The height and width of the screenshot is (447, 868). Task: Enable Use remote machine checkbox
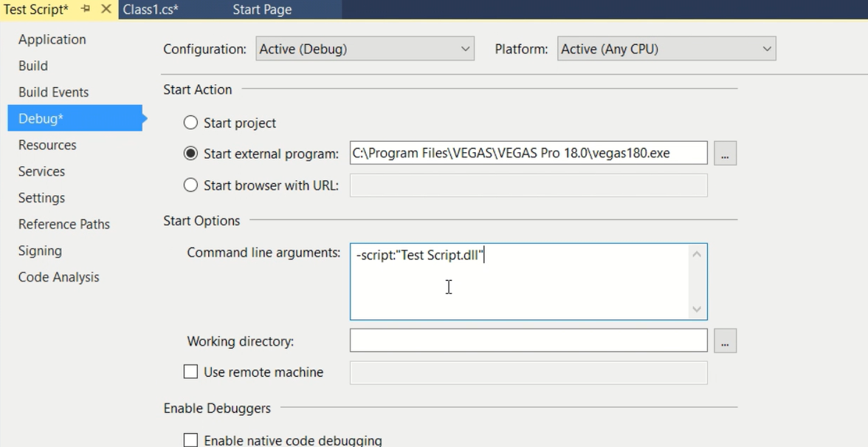tap(190, 372)
